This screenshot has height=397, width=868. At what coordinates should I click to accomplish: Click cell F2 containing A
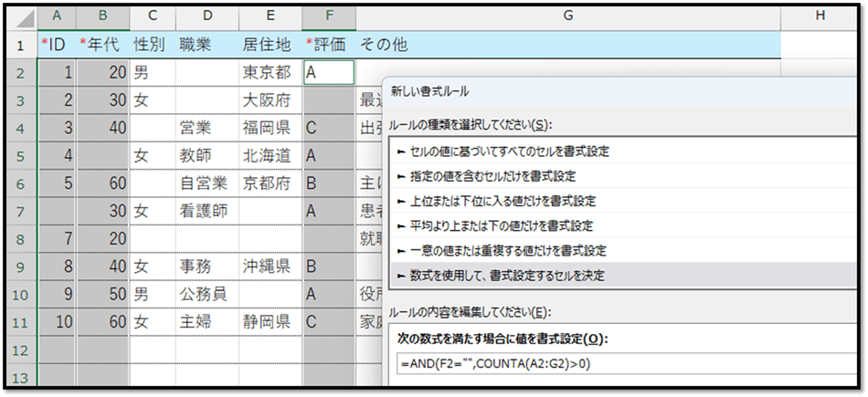click(328, 72)
